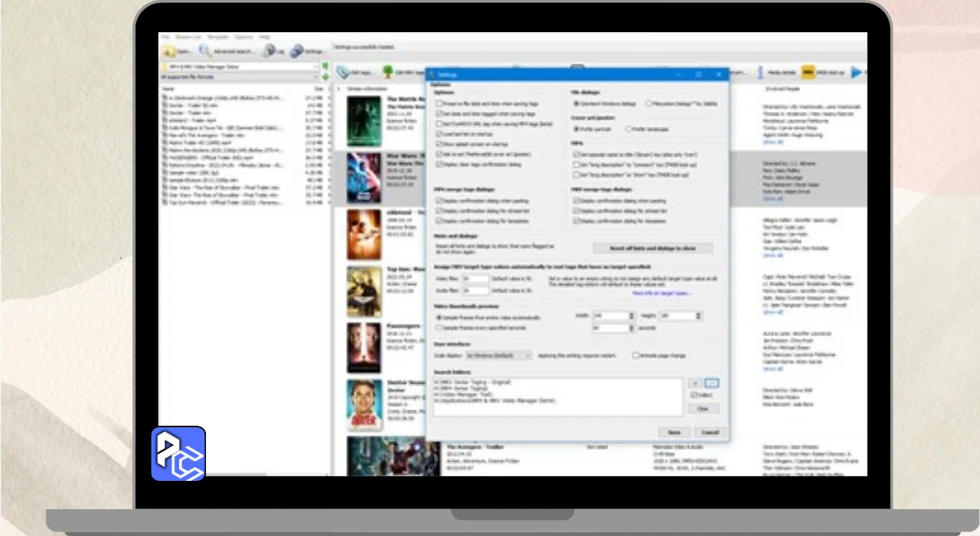Viewport: 980px width, 536px height.
Task: Toggle first MP4 merge tags confirmation when pasting
Action: [x=439, y=201]
